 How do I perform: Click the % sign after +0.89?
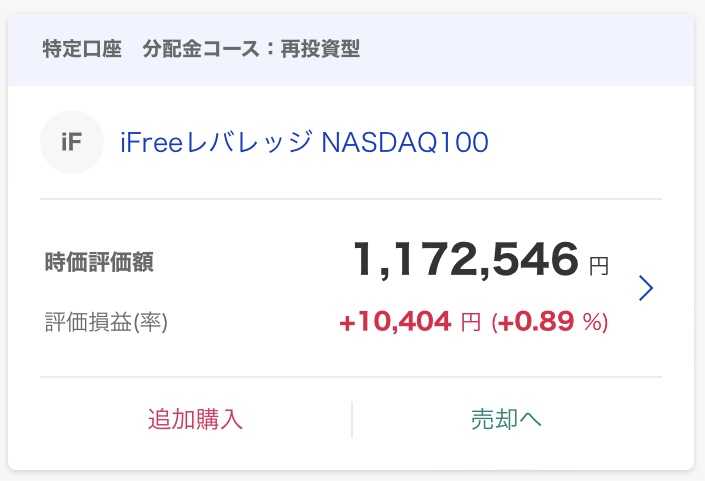(x=592, y=322)
